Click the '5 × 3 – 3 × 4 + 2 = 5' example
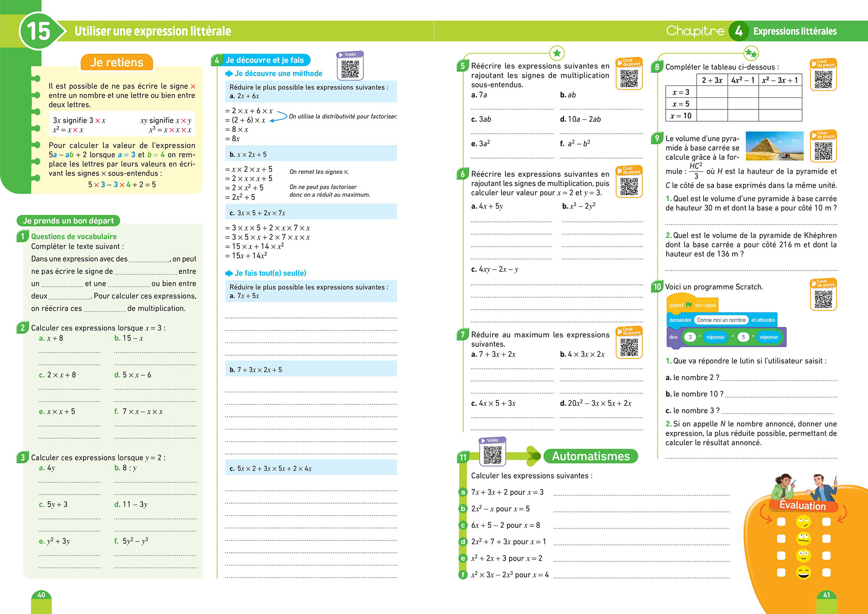Screen dimensions: 868x614 pyautogui.click(x=122, y=185)
